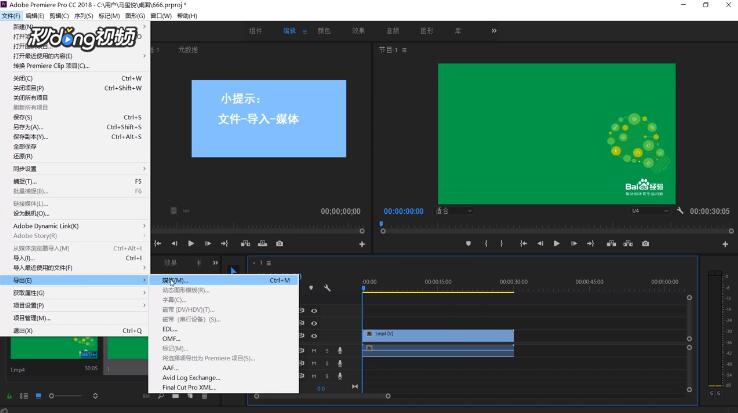Open playback resolution 1/4 dropdown
The width and height of the screenshot is (738, 413).
[x=650, y=211]
